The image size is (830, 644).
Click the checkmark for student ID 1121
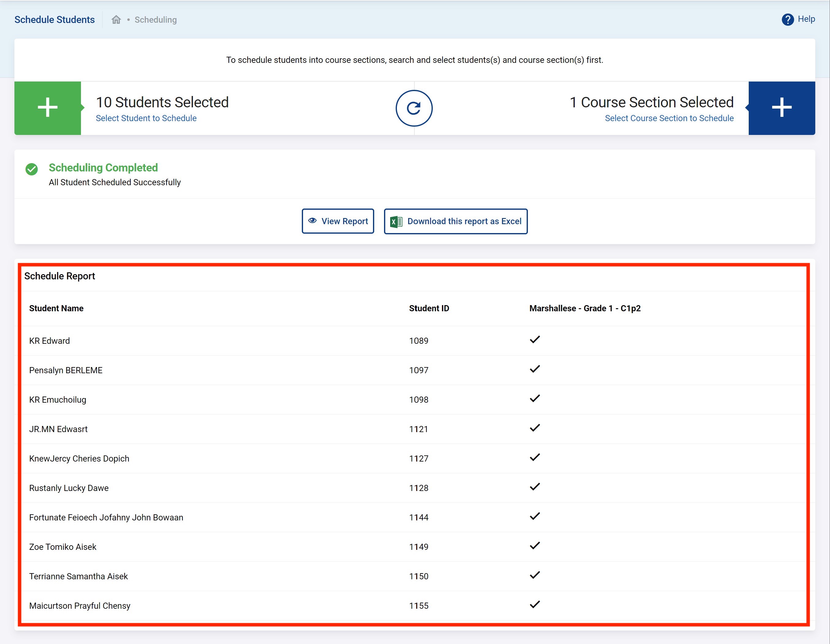[x=534, y=428]
